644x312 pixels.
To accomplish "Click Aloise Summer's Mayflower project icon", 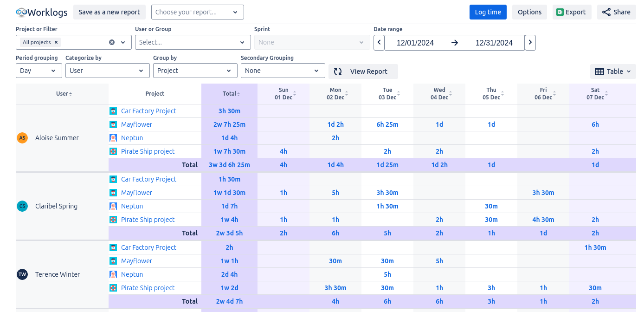I will coord(113,124).
